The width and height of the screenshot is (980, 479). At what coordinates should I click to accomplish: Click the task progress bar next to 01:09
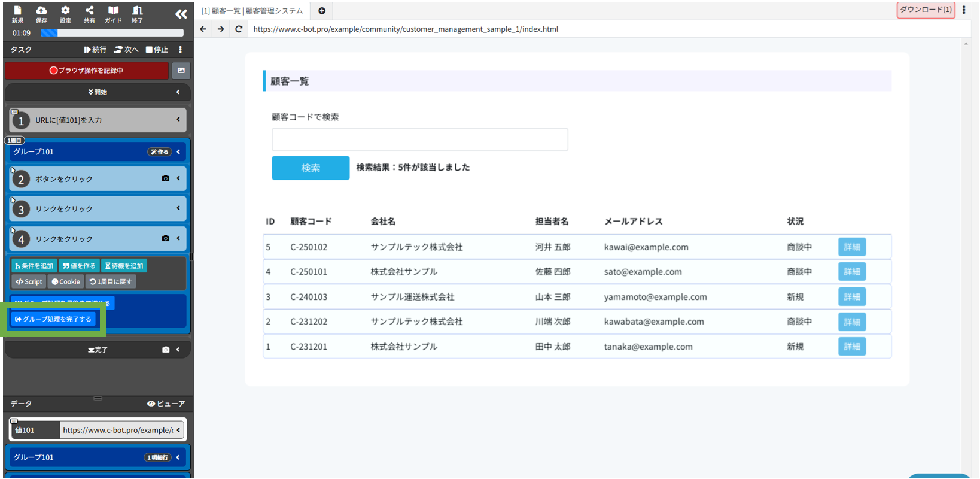point(112,33)
